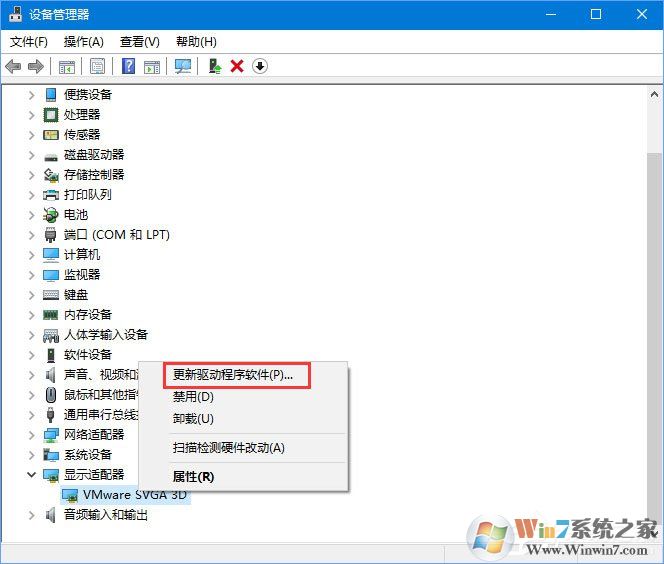Screen dimensions: 664x564
Task: Expand the 磁盘驱动器 node
Action: click(31, 155)
